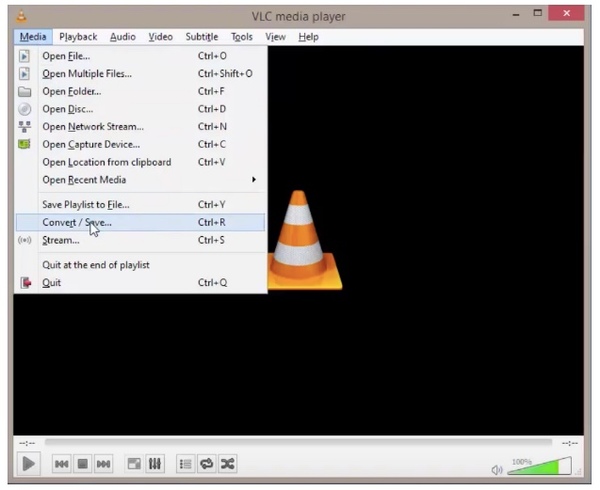Click the Open File icon in menu
The width and height of the screenshot is (600, 490).
(24, 56)
